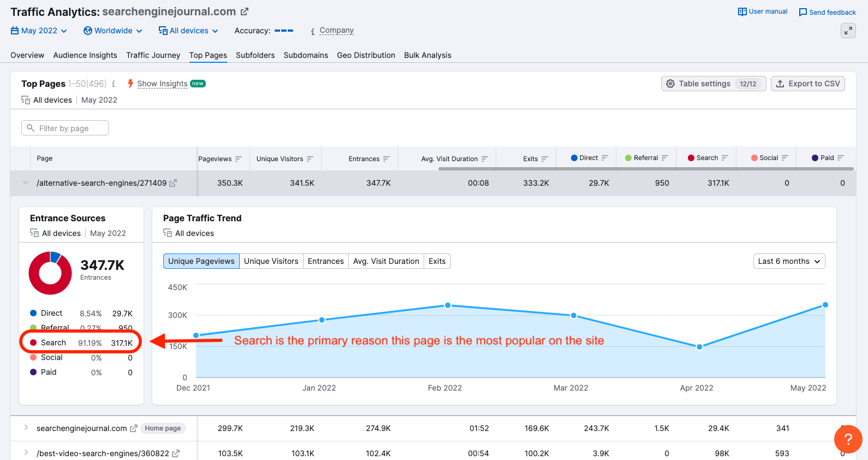Select the Paid legend color dot
The height and width of the screenshot is (460, 868).
point(33,372)
